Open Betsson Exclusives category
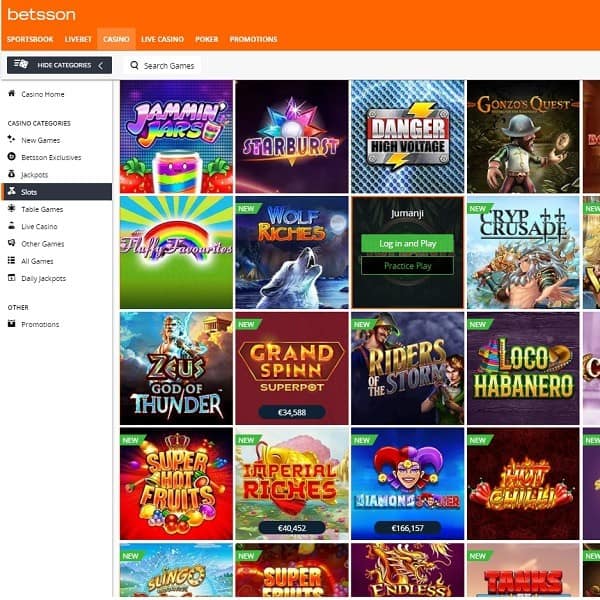The height and width of the screenshot is (600, 600). 51,157
